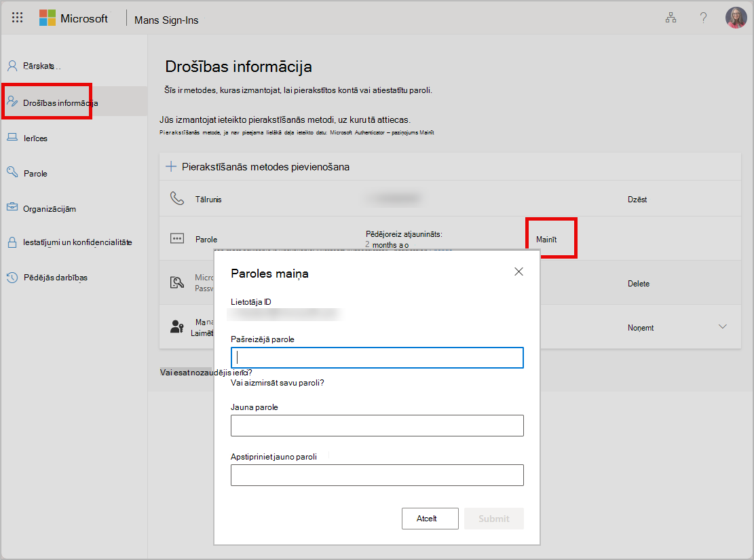Open the user profile avatar
754x560 pixels.
[x=736, y=18]
